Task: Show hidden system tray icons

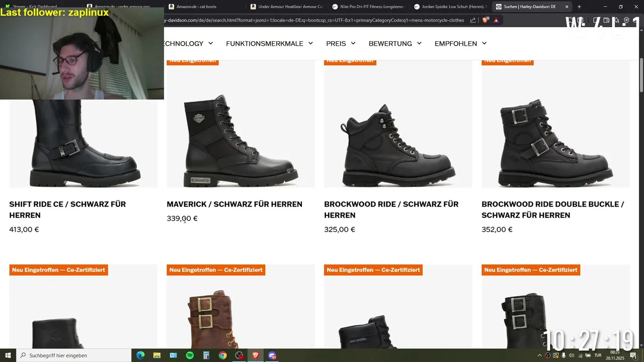Action: [540, 355]
